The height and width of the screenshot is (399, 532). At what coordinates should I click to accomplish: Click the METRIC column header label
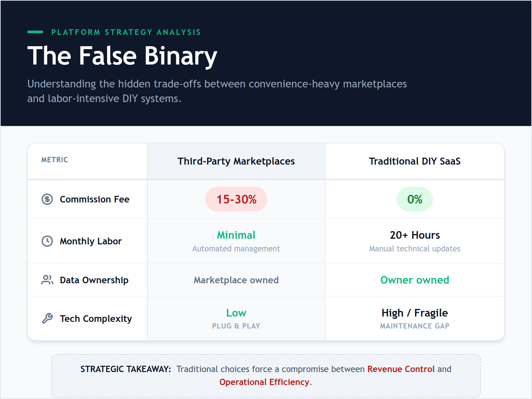[x=55, y=160]
